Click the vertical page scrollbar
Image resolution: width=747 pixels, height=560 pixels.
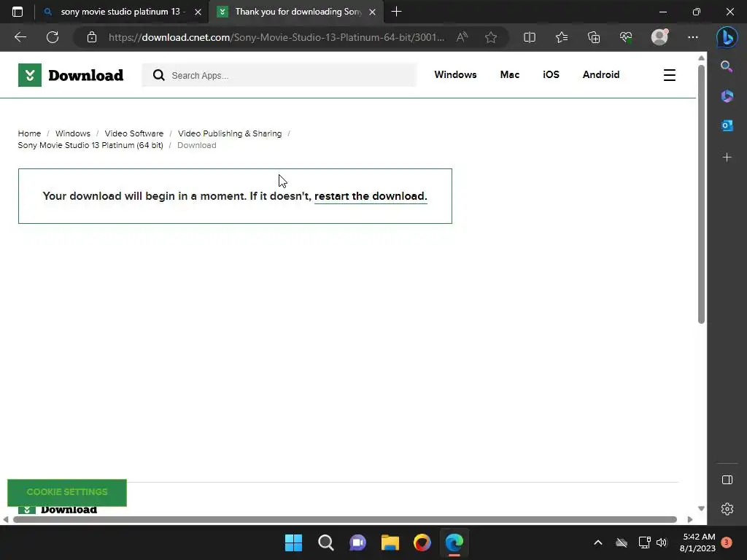[701, 194]
